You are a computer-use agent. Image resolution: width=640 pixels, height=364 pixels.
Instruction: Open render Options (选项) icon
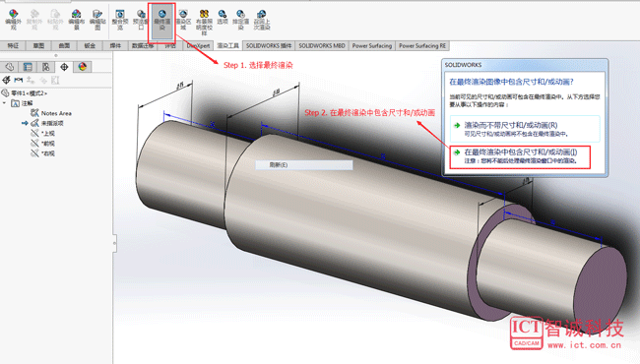[x=223, y=17]
